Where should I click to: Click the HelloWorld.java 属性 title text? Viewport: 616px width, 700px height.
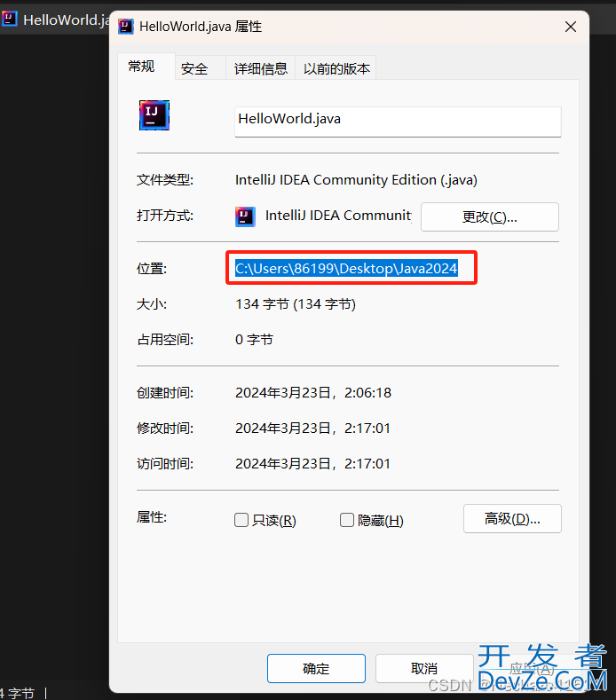click(x=201, y=27)
